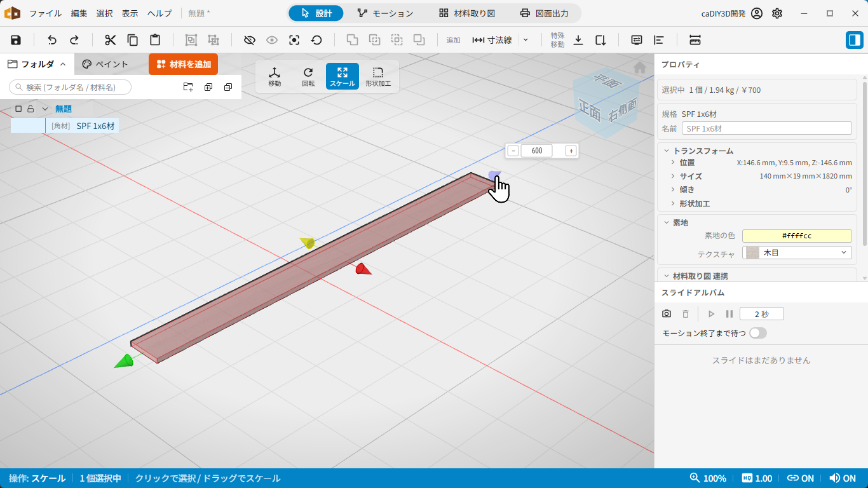
Task: Open the テクスチャ 木目 dropdown
Action: [797, 253]
